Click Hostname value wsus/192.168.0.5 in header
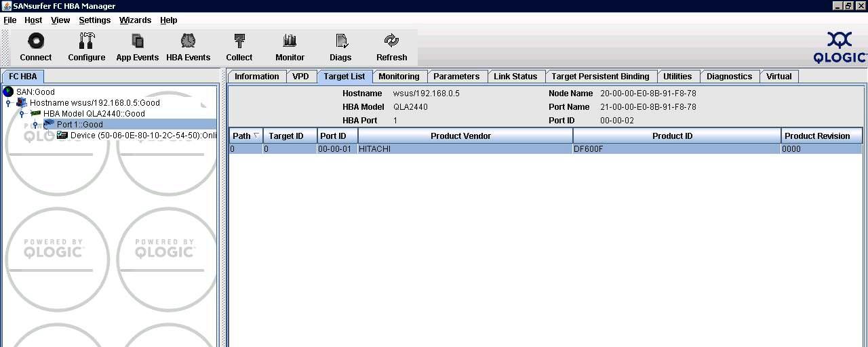 click(427, 94)
